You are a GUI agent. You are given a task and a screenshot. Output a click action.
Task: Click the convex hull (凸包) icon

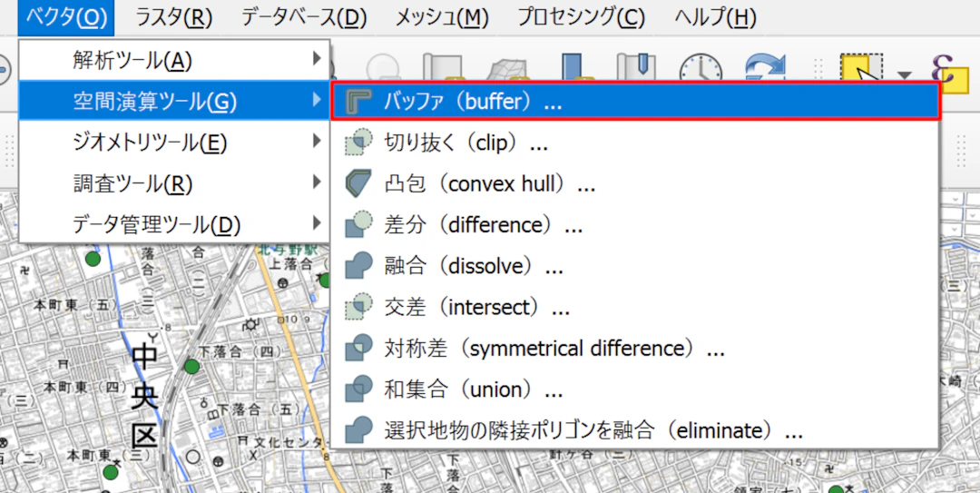point(359,184)
